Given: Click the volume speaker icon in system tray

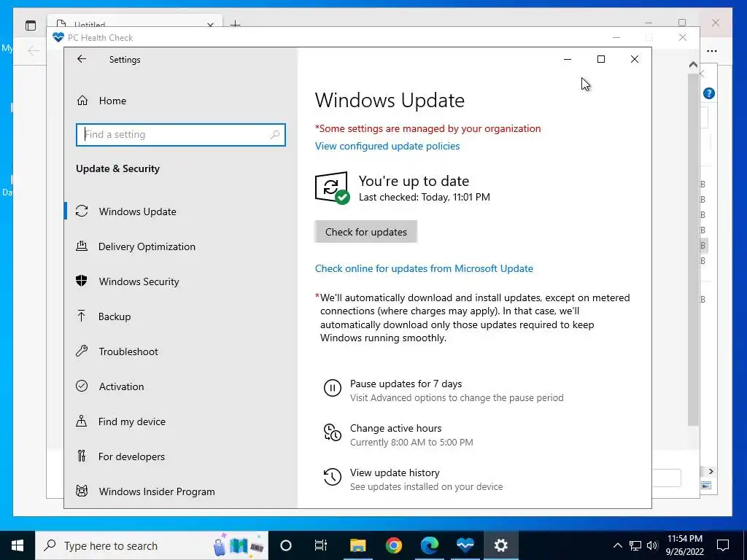Looking at the screenshot, I should (x=652, y=545).
